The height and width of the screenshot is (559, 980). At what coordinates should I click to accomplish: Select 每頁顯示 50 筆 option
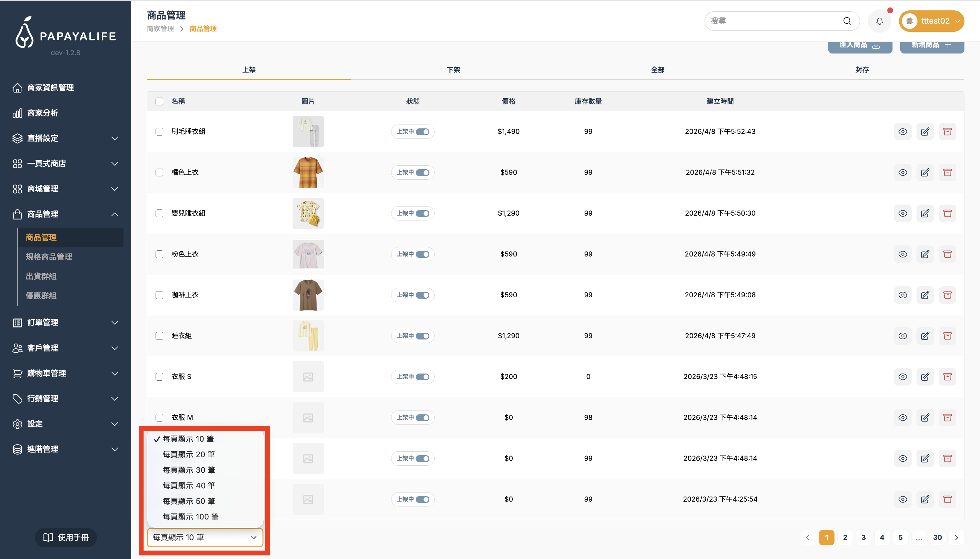188,501
